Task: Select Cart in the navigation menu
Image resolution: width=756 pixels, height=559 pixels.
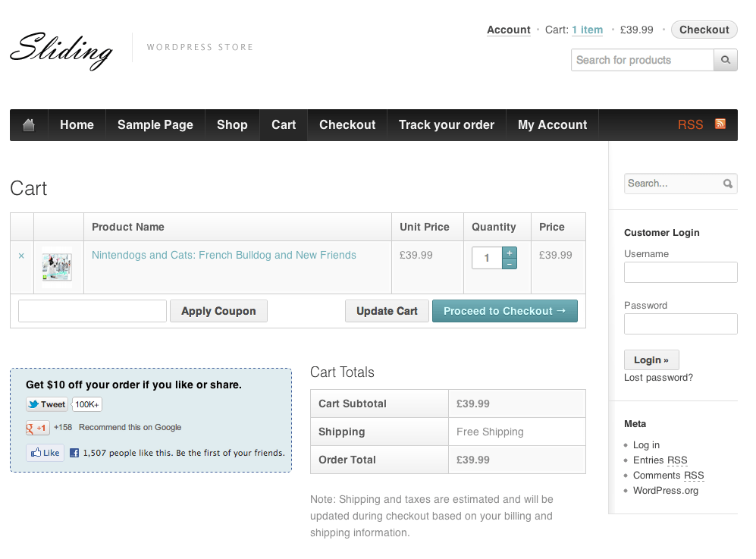Action: click(x=284, y=125)
